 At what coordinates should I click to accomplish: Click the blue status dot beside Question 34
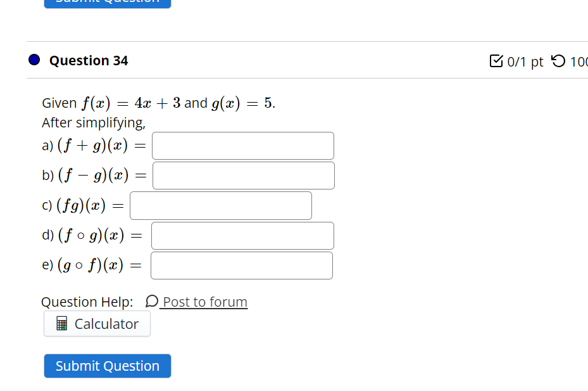pos(33,59)
